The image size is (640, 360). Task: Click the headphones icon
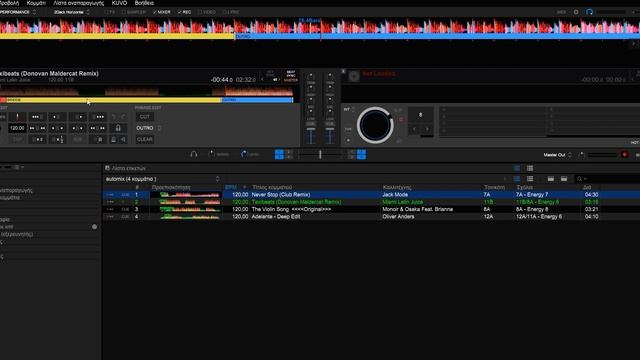pos(194,154)
